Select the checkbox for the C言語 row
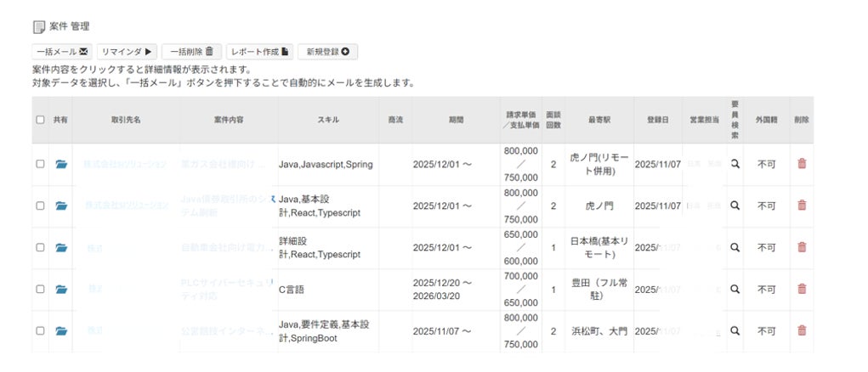The height and width of the screenshot is (372, 868). point(40,290)
